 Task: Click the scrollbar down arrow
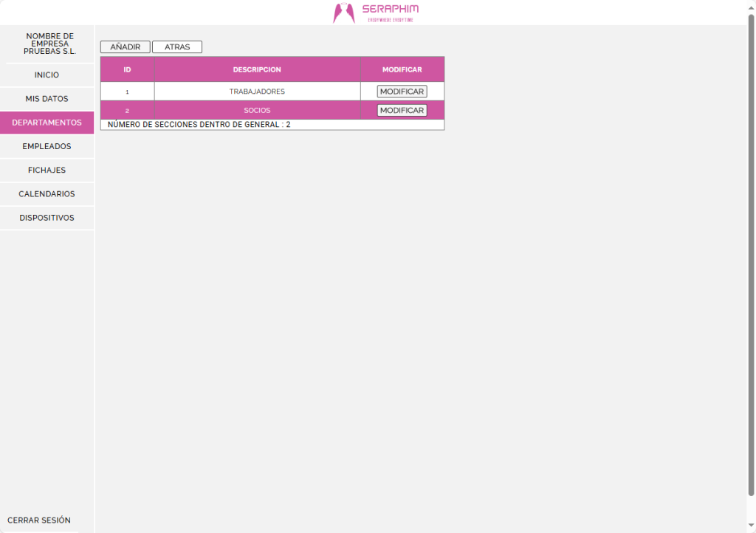click(x=751, y=527)
